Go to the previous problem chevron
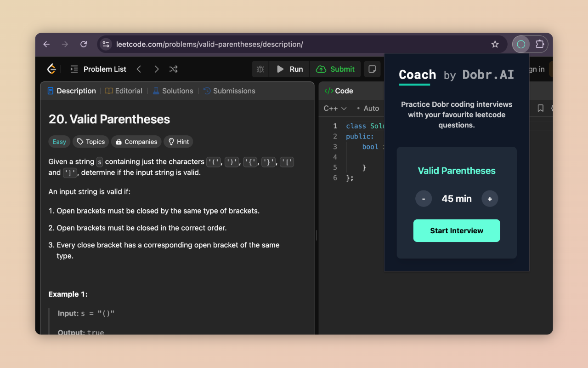Viewport: 588px width, 368px height. (139, 69)
